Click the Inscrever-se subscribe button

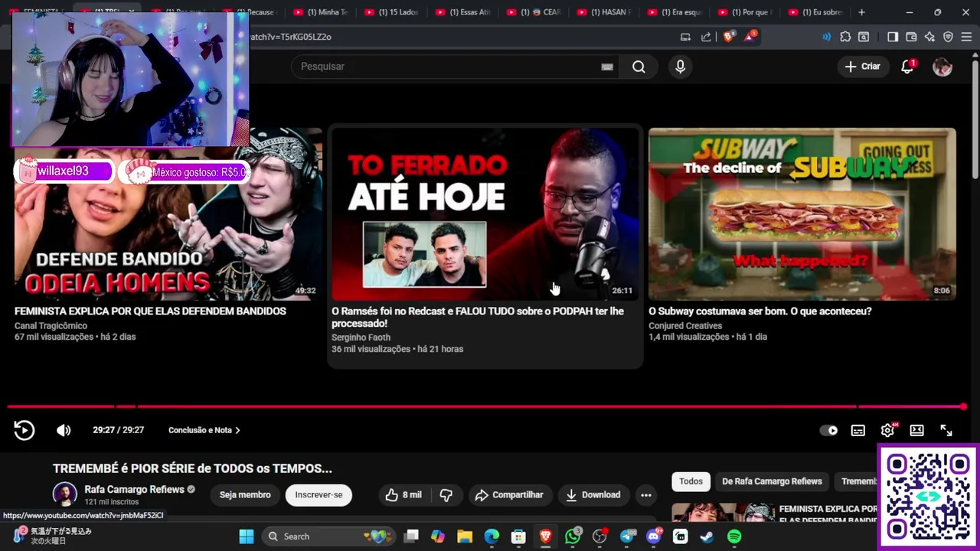318,495
